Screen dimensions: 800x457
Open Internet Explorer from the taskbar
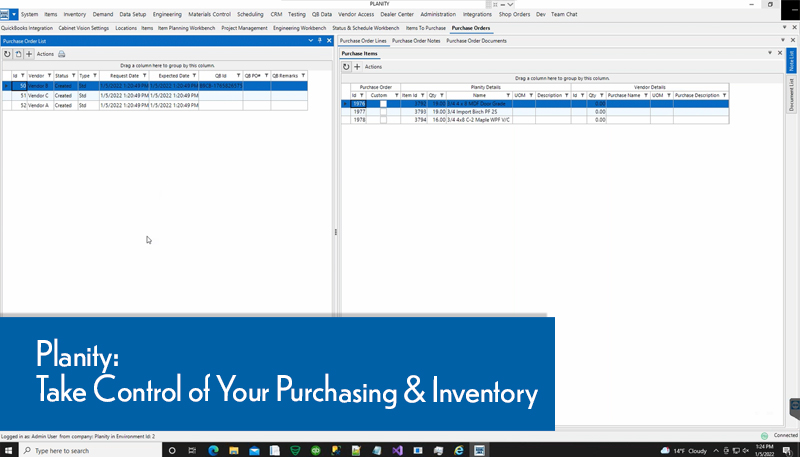pyautogui.click(x=459, y=450)
